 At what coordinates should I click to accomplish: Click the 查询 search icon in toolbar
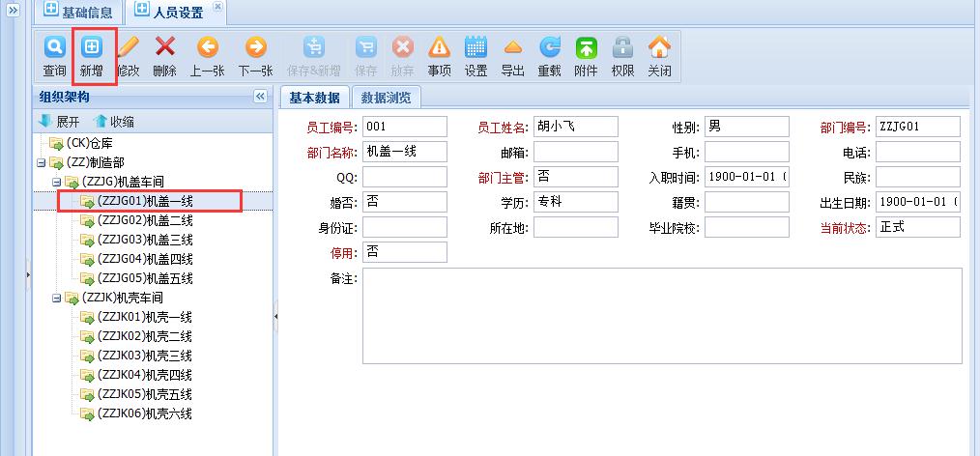click(x=54, y=46)
